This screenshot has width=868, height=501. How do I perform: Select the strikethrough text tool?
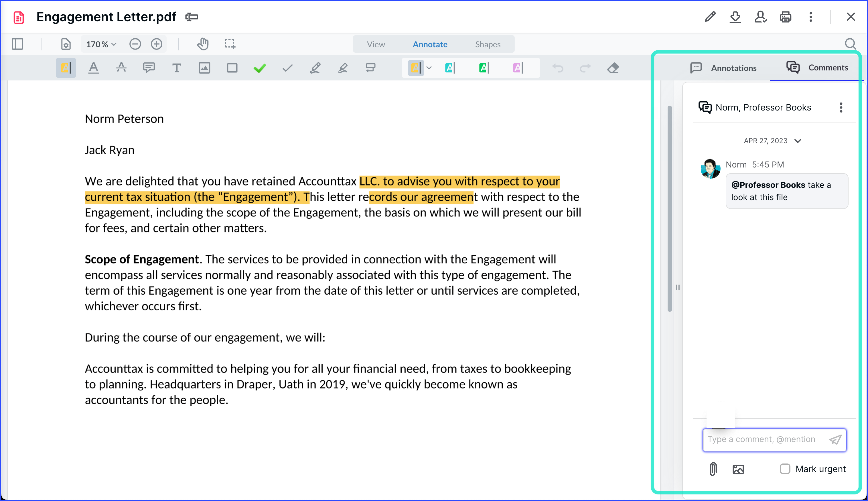click(x=121, y=68)
